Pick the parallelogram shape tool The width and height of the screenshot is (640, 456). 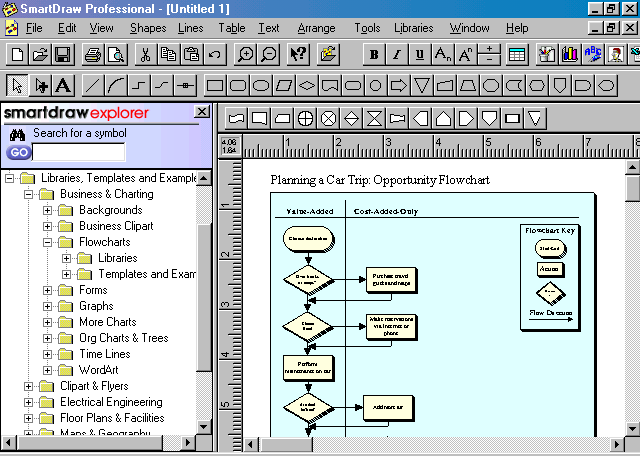tap(284, 86)
